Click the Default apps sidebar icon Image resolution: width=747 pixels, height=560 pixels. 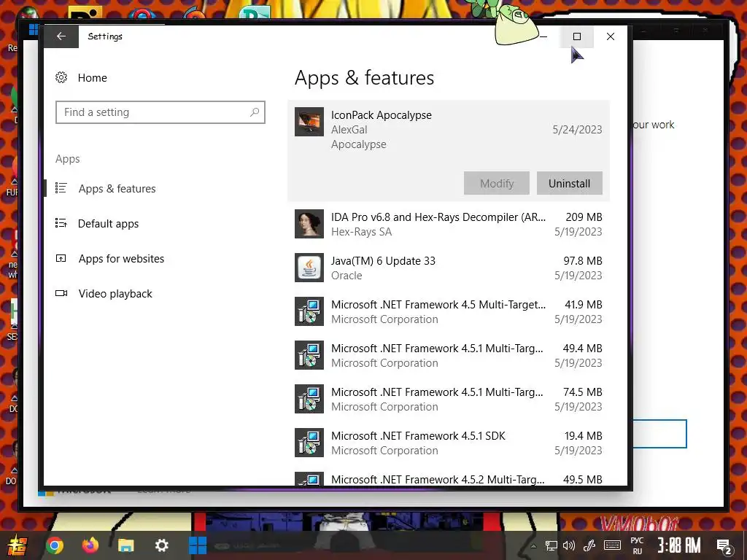61,223
